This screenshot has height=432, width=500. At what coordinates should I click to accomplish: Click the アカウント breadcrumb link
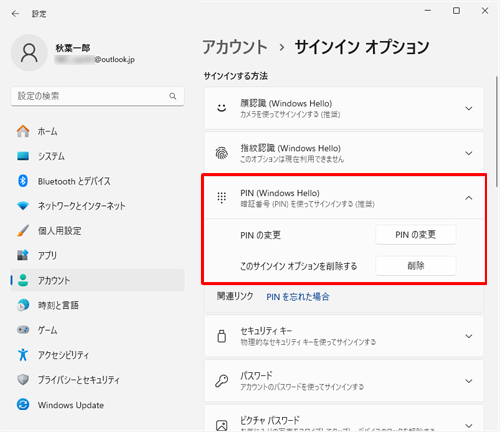[235, 47]
